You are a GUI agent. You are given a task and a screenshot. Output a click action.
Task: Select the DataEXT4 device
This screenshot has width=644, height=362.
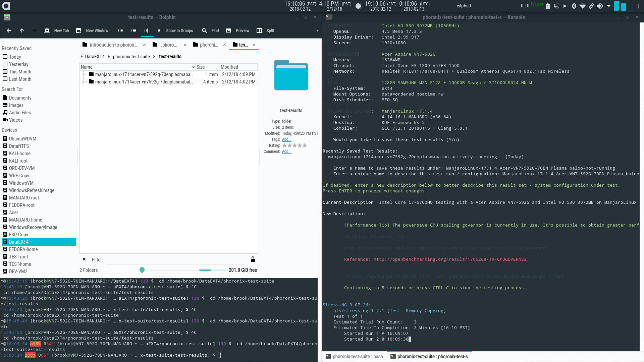tap(39, 242)
